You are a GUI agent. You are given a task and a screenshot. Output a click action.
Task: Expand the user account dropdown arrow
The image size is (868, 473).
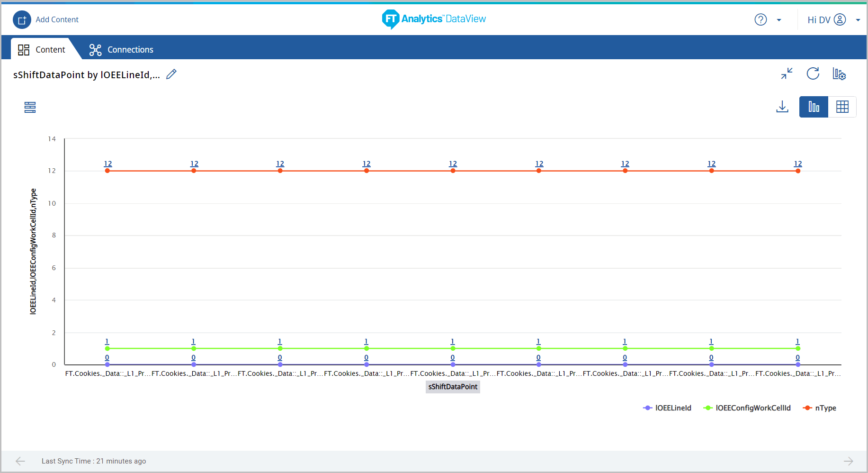[x=858, y=20]
